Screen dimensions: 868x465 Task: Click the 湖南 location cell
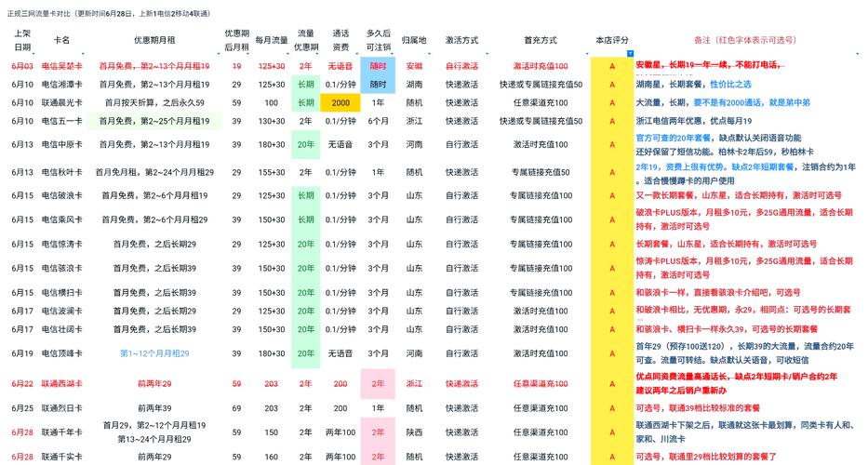pos(414,84)
